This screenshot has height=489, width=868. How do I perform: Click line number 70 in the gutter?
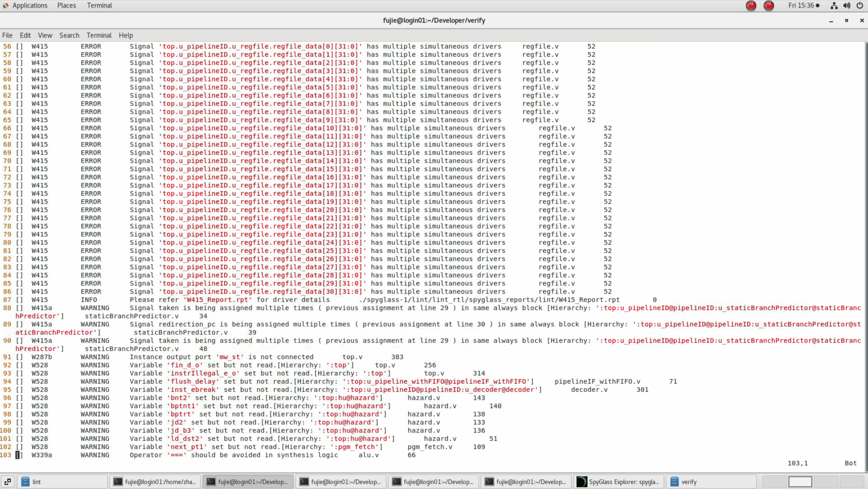tap(7, 161)
